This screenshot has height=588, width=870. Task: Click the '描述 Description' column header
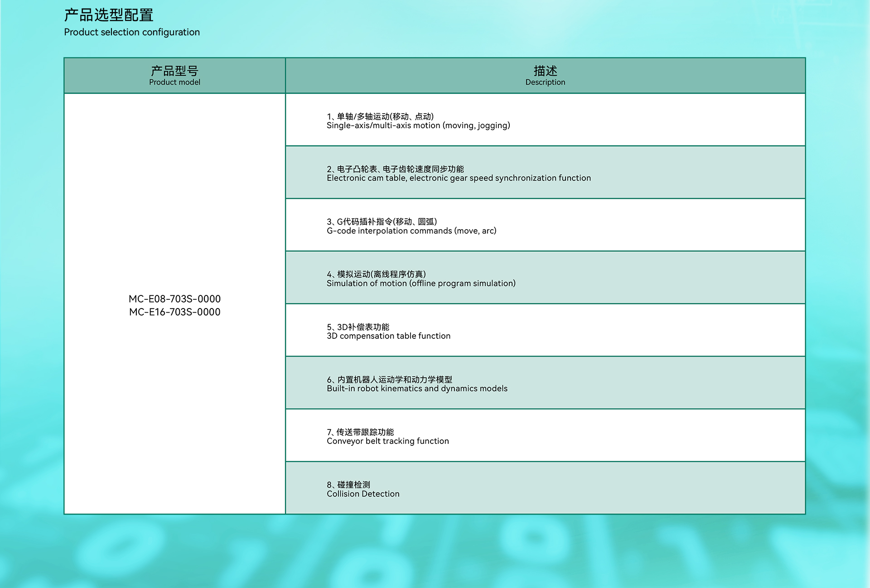point(545,76)
